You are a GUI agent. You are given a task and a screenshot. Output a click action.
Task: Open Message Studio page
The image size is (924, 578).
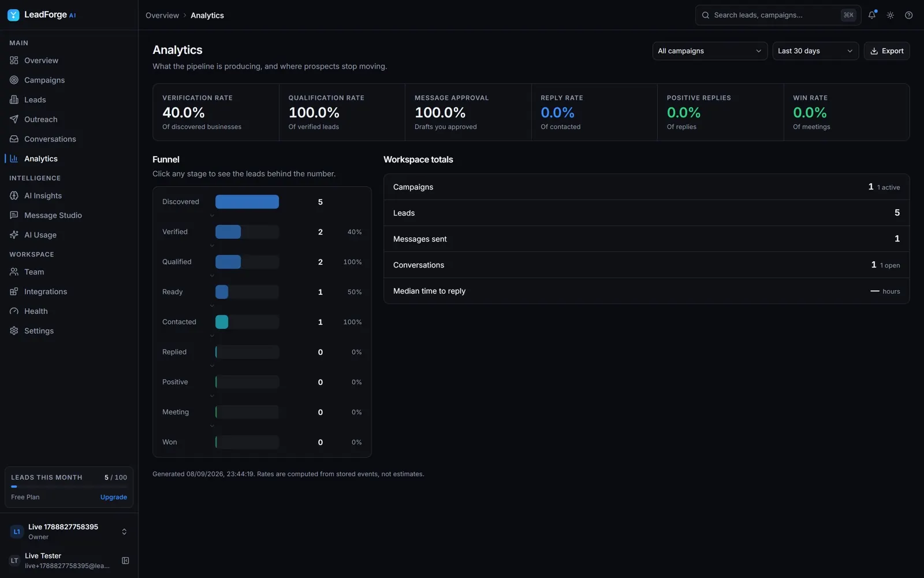tap(69, 215)
